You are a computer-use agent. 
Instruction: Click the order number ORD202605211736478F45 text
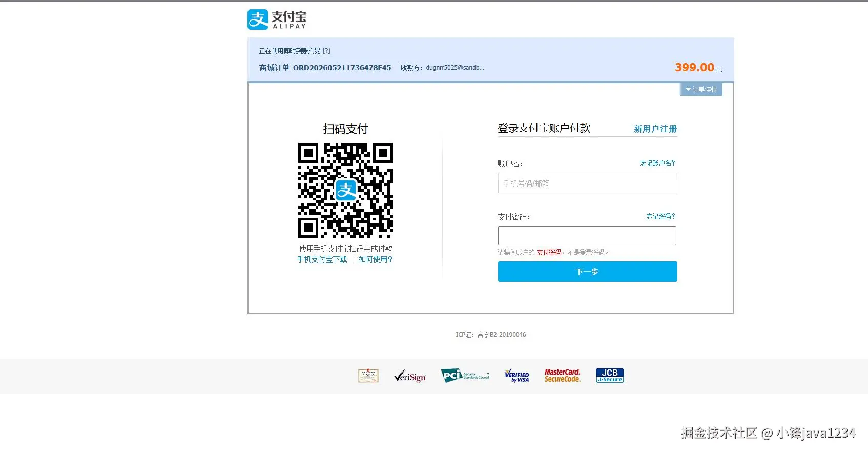(x=342, y=68)
